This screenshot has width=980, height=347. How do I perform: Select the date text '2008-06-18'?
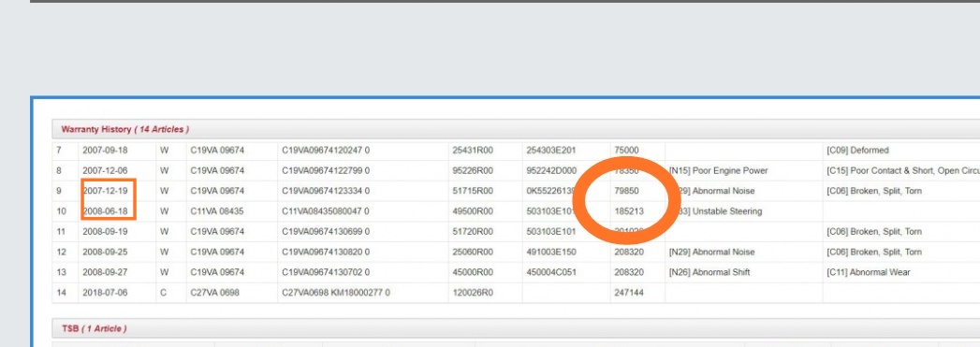point(105,211)
